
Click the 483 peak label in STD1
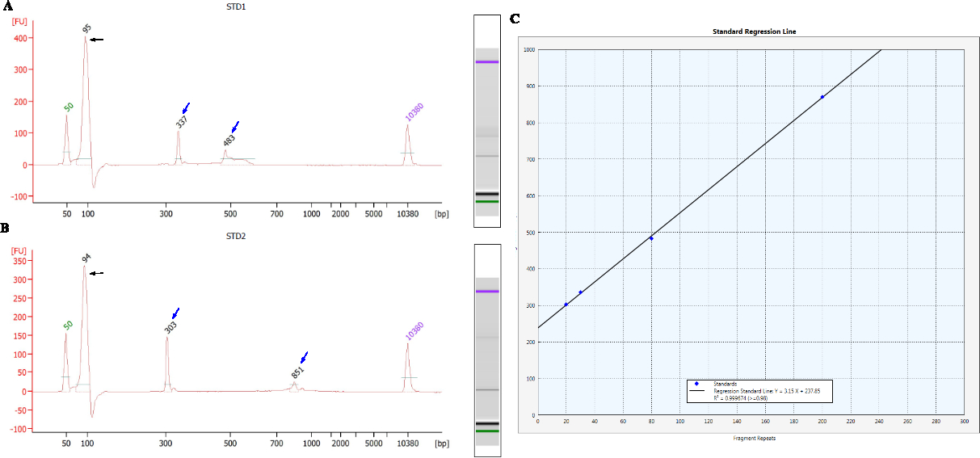point(229,141)
